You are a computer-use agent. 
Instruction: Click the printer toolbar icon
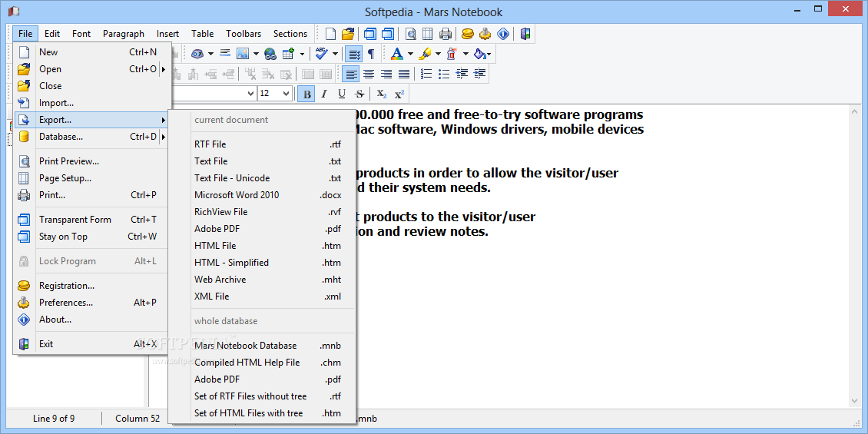(x=445, y=34)
